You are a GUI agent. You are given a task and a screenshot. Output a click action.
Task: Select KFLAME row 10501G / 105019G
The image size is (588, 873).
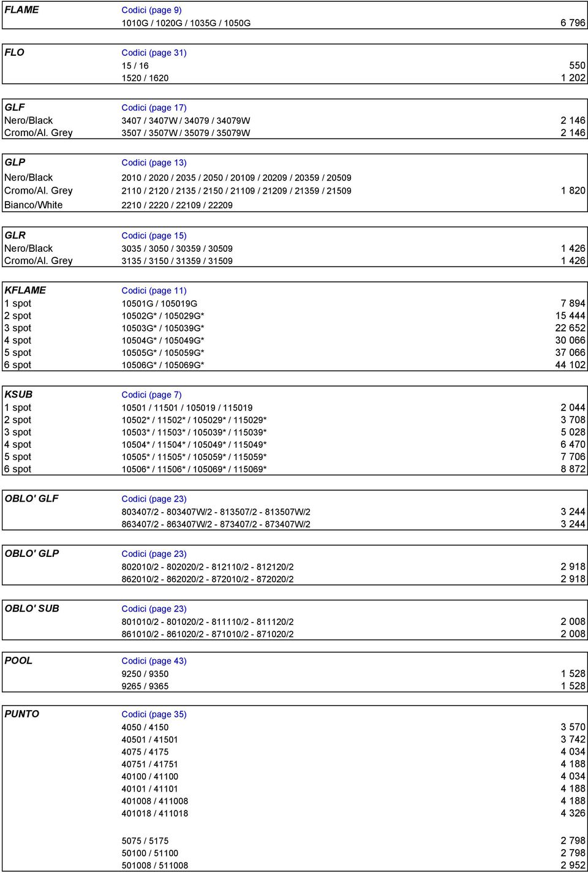[x=159, y=304]
